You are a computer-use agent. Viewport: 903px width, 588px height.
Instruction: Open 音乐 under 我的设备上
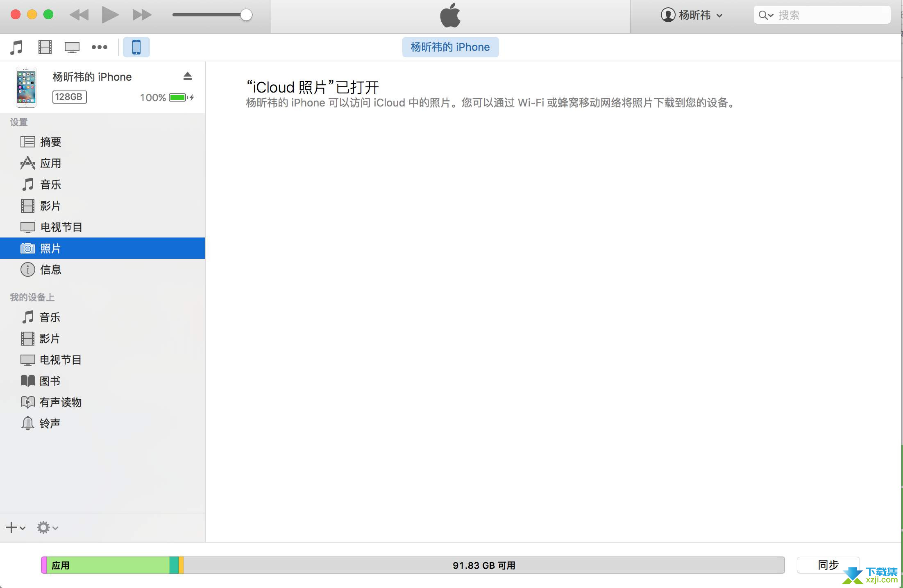pos(102,317)
